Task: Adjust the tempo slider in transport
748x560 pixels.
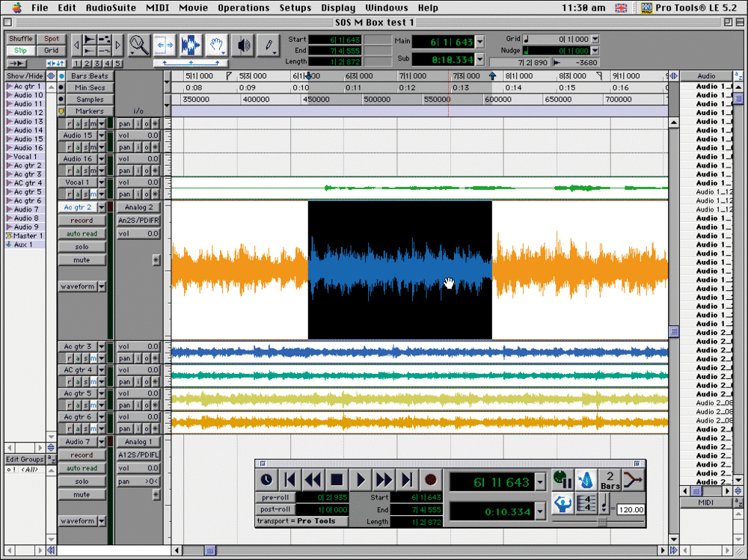Action: 603,523
